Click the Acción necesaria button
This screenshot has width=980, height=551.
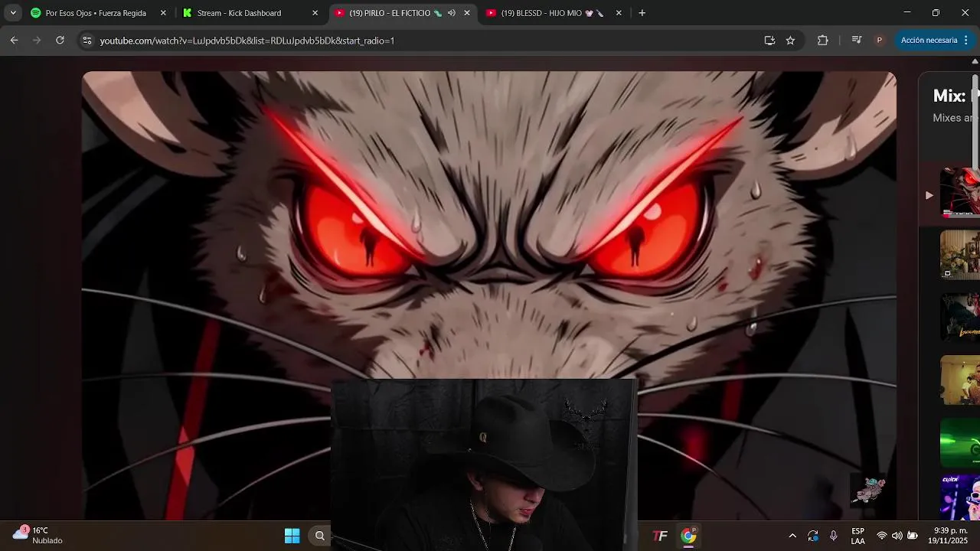(x=929, y=40)
